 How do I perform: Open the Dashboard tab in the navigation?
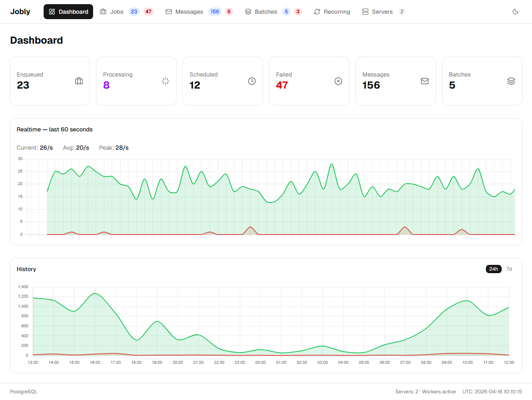(69, 12)
